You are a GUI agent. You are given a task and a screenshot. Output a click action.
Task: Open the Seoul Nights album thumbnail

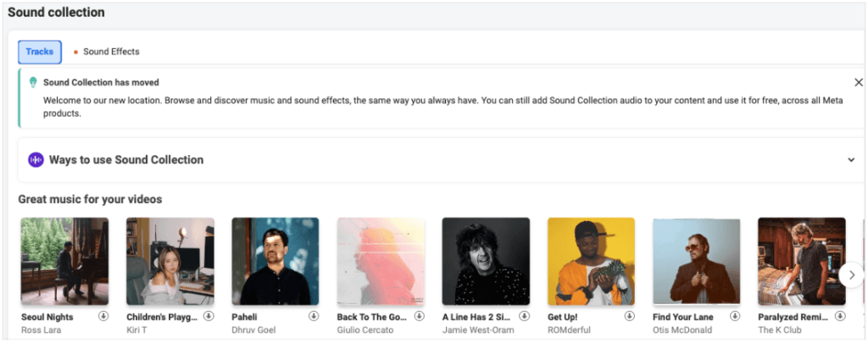click(x=64, y=261)
